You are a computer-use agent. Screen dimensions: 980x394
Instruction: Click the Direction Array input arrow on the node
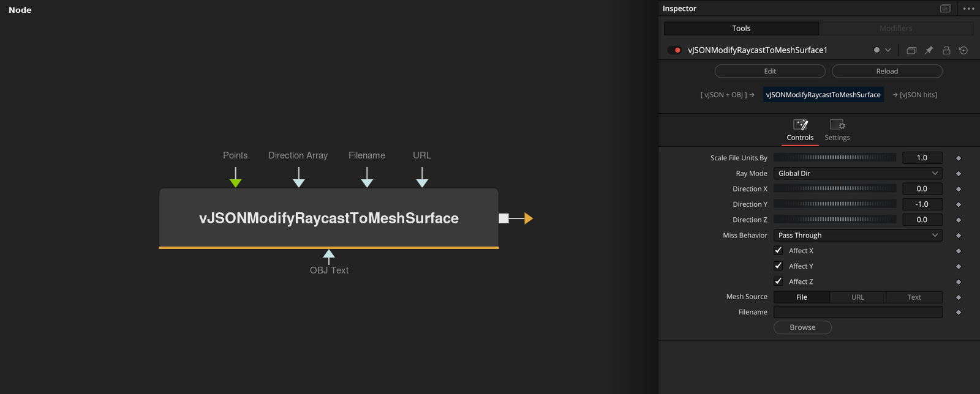[x=299, y=182]
